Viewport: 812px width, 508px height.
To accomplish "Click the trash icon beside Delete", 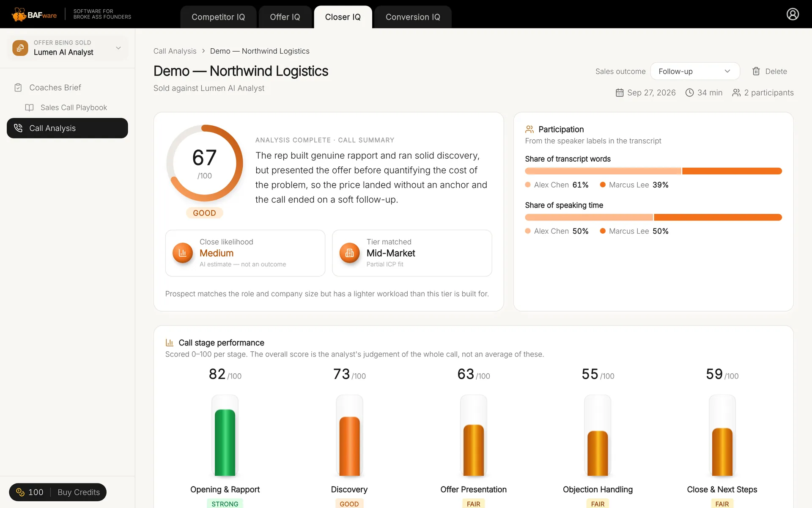I will (x=756, y=71).
